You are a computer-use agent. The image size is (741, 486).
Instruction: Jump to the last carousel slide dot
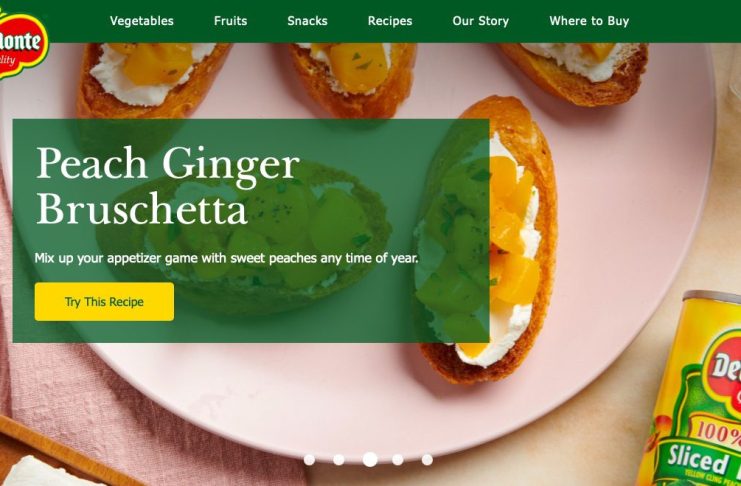(427, 460)
